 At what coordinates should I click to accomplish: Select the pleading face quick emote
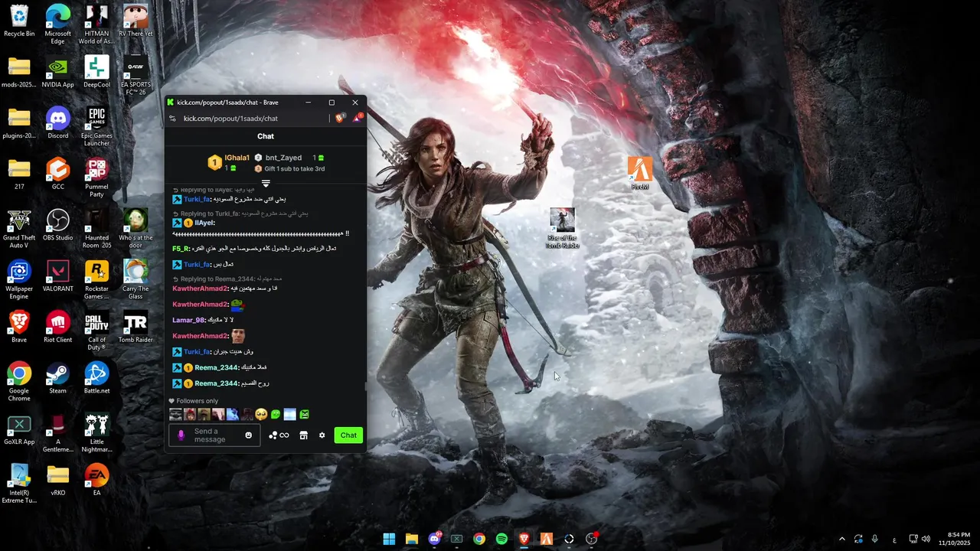(261, 414)
